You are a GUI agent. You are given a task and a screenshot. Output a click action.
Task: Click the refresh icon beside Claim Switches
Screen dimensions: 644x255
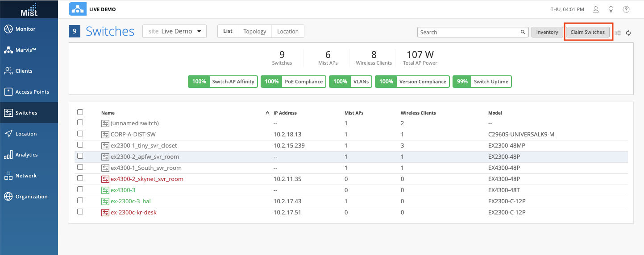click(628, 33)
